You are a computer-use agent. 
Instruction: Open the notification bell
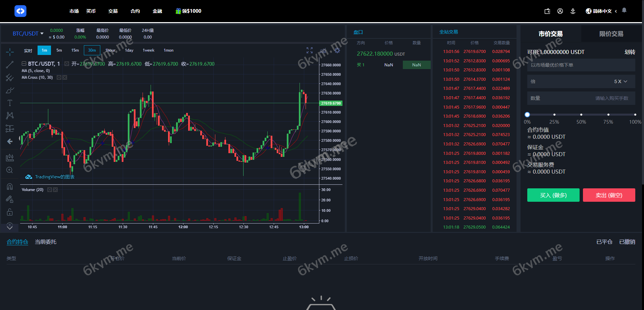click(624, 10)
